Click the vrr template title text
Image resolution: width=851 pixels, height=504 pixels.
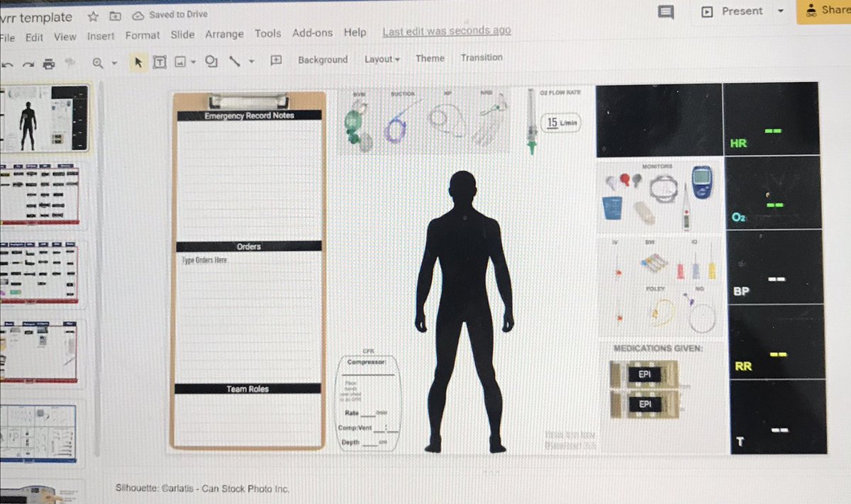[x=36, y=17]
